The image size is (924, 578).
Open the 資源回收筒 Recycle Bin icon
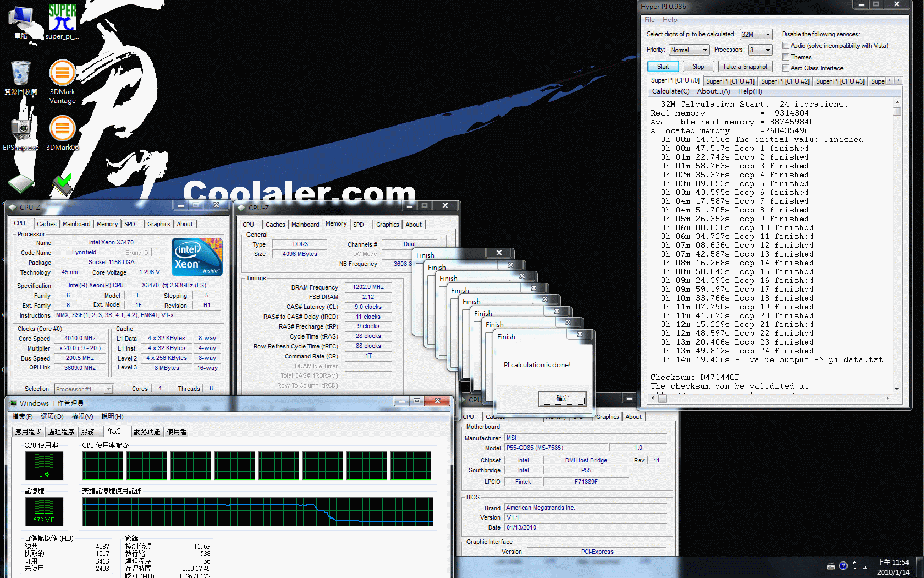(21, 78)
